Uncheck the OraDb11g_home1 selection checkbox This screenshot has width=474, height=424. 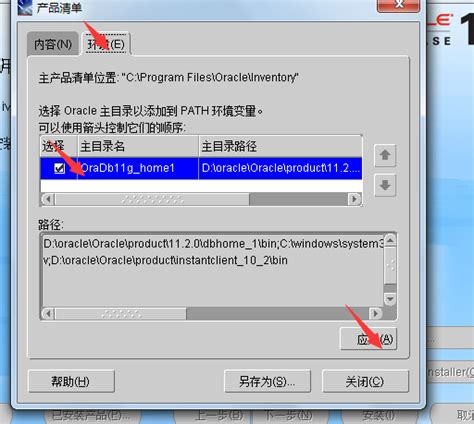click(x=60, y=168)
